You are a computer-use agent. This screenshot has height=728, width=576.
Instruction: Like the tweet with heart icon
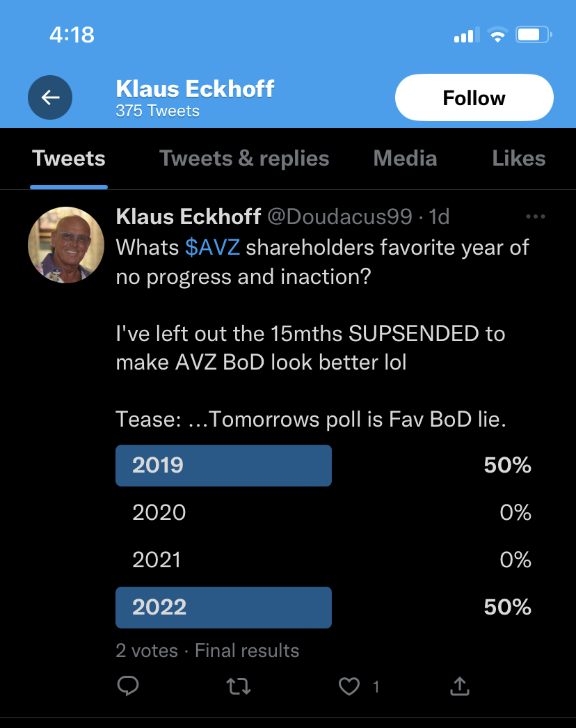(x=349, y=687)
